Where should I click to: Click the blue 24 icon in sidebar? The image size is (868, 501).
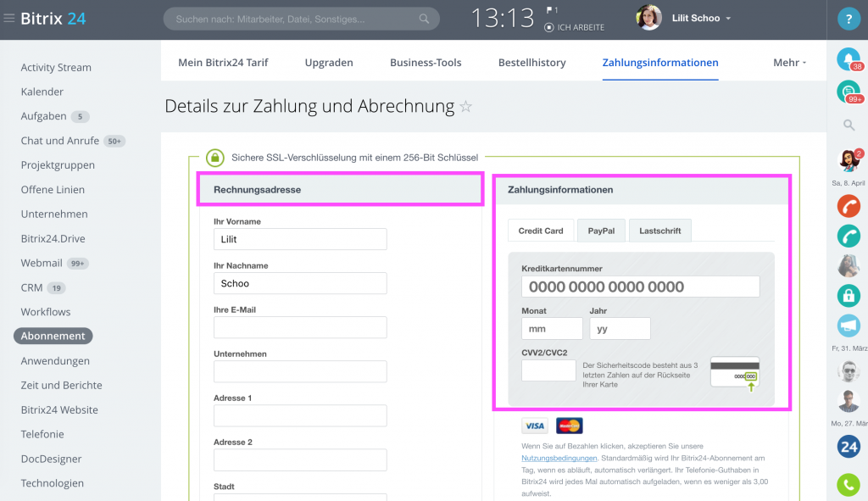point(848,447)
